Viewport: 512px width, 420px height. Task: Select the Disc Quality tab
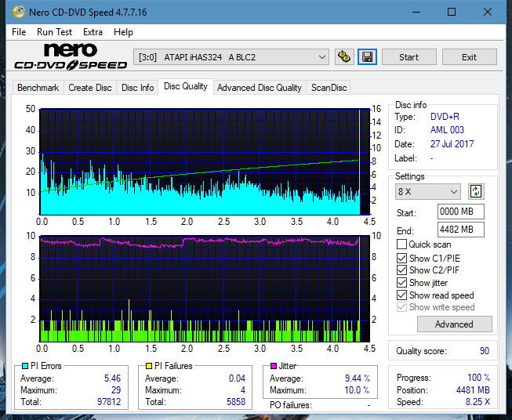[186, 86]
